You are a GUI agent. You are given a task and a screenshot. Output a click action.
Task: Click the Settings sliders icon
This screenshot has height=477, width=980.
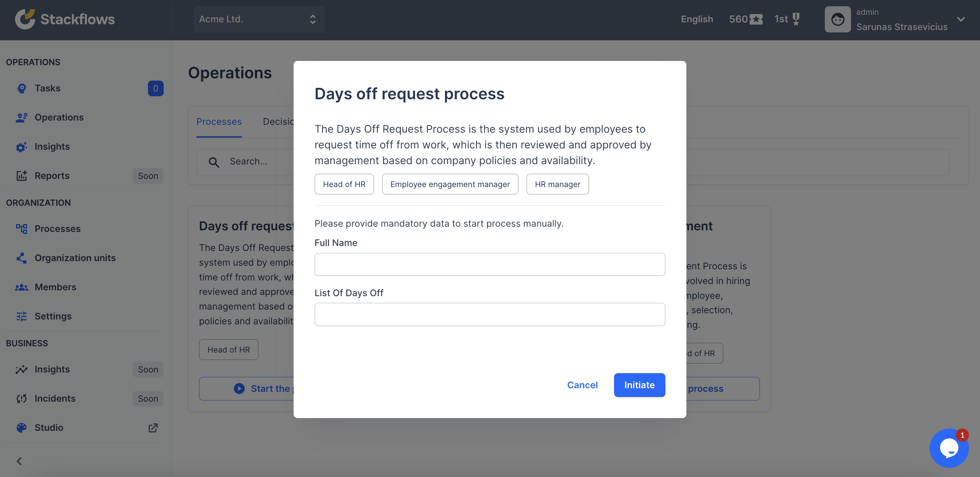(x=21, y=316)
